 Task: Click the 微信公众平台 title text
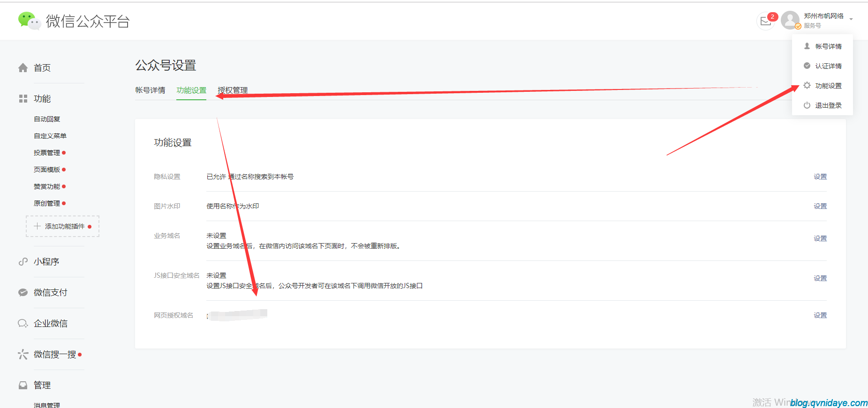88,21
